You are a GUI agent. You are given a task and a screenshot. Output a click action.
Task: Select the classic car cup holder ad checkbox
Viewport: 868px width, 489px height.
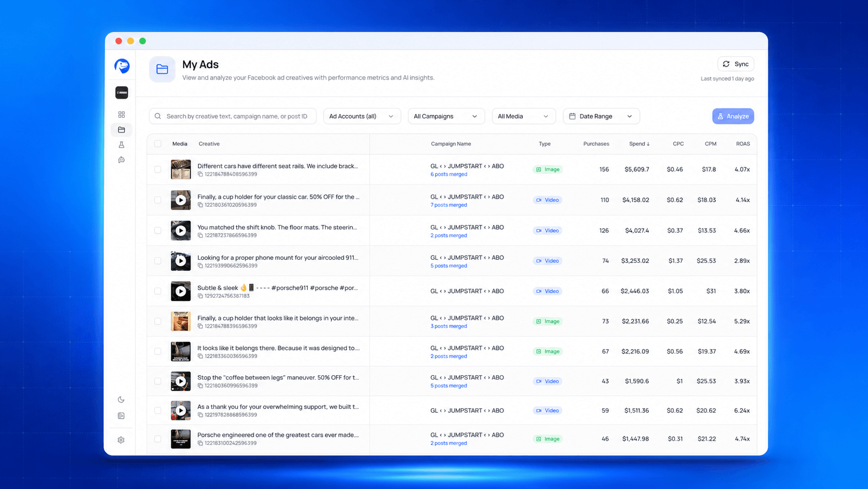pos(158,200)
